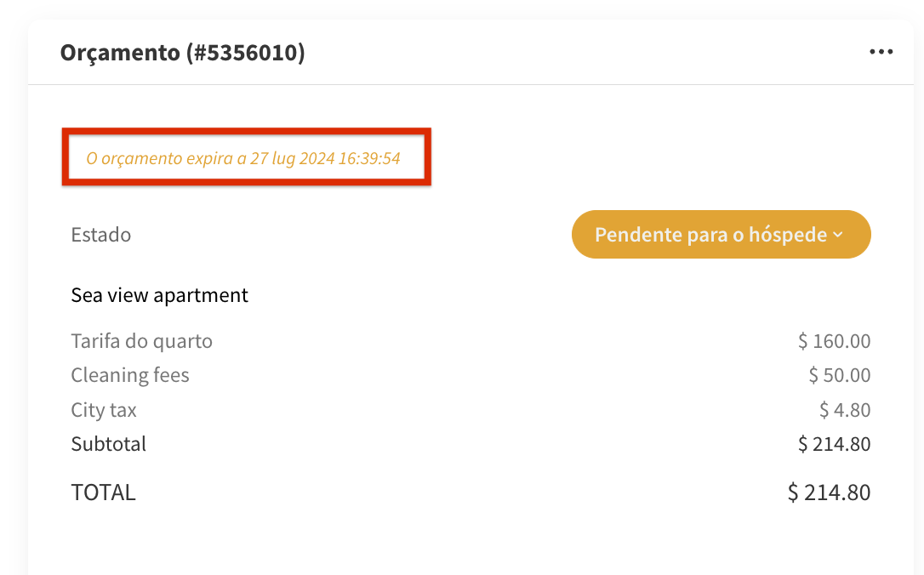Click the Tarifa do quarto label
Screen dimensions: 924x575
point(141,341)
